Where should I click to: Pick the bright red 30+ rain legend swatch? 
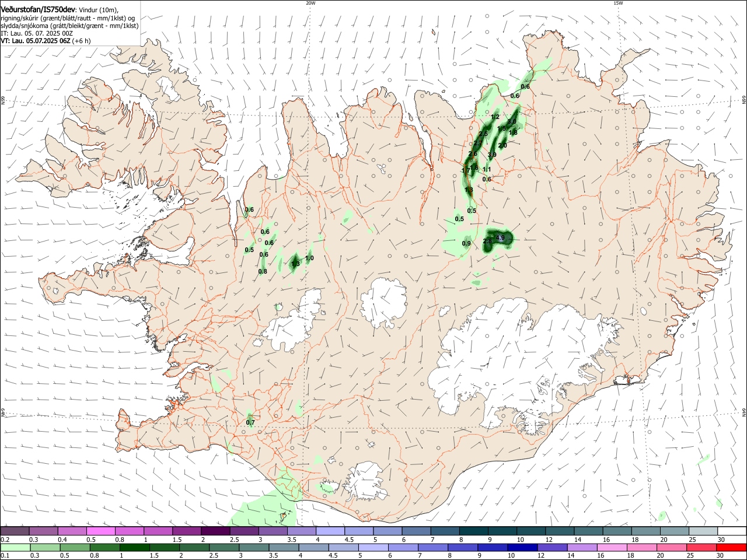pos(731,547)
